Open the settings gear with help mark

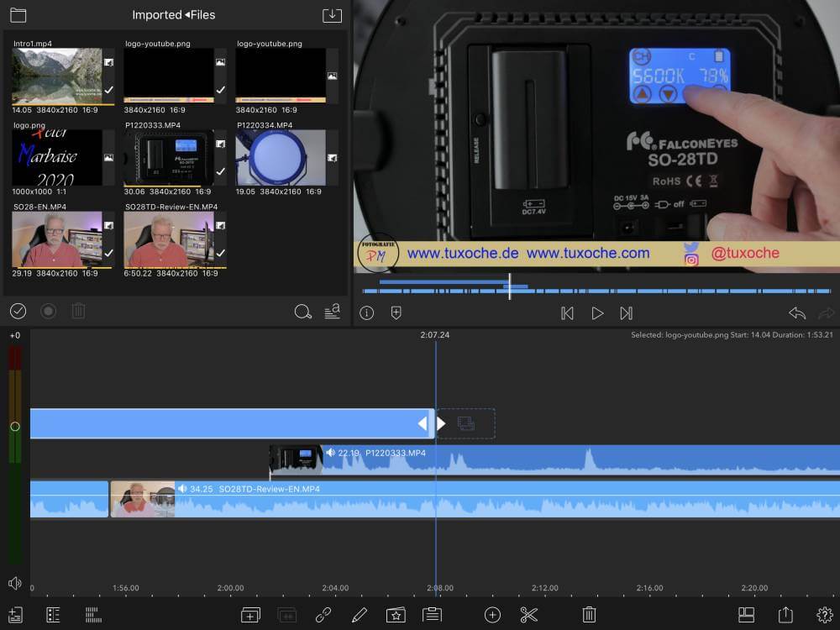point(825,615)
